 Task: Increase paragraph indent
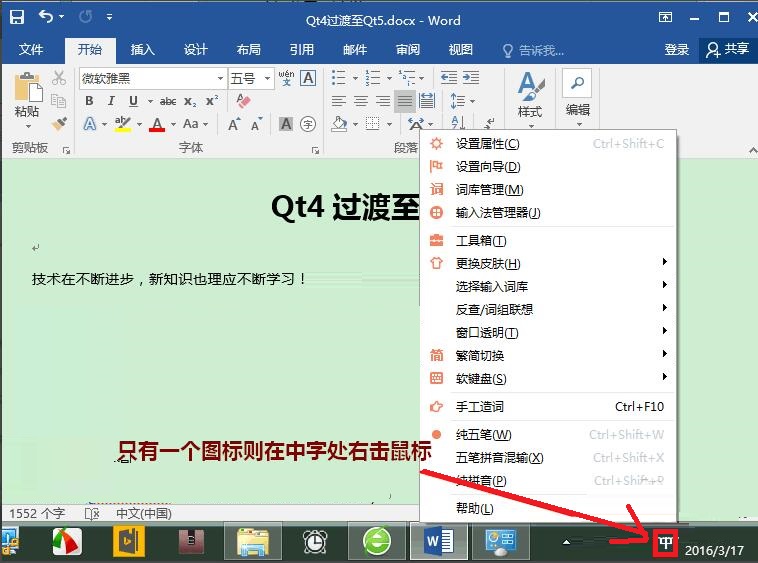471,77
